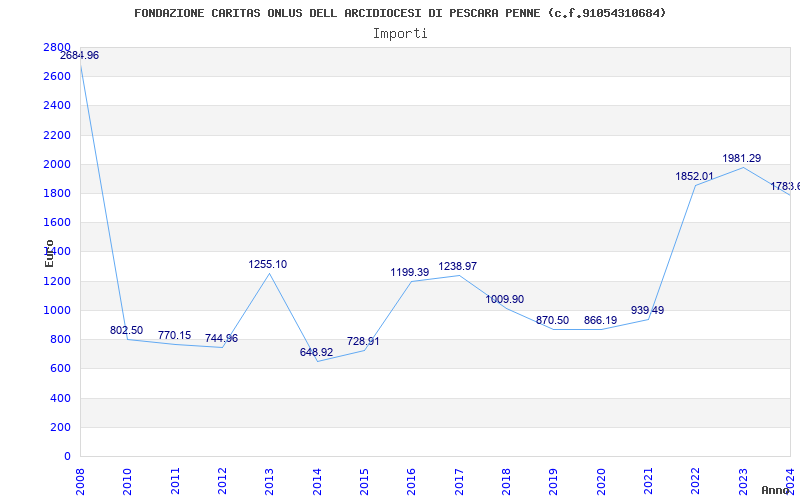800x500 pixels.
Task: Select the 728.91 data label
Action: [363, 342]
